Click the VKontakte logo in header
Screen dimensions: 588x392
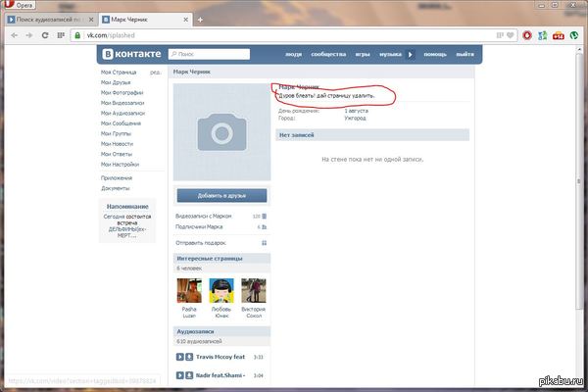[x=132, y=54]
